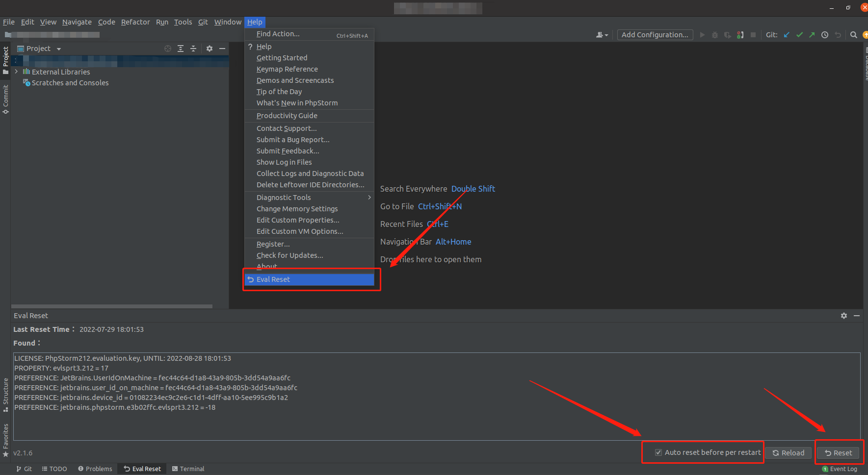Open the Favorites side tool tab

tap(5, 440)
